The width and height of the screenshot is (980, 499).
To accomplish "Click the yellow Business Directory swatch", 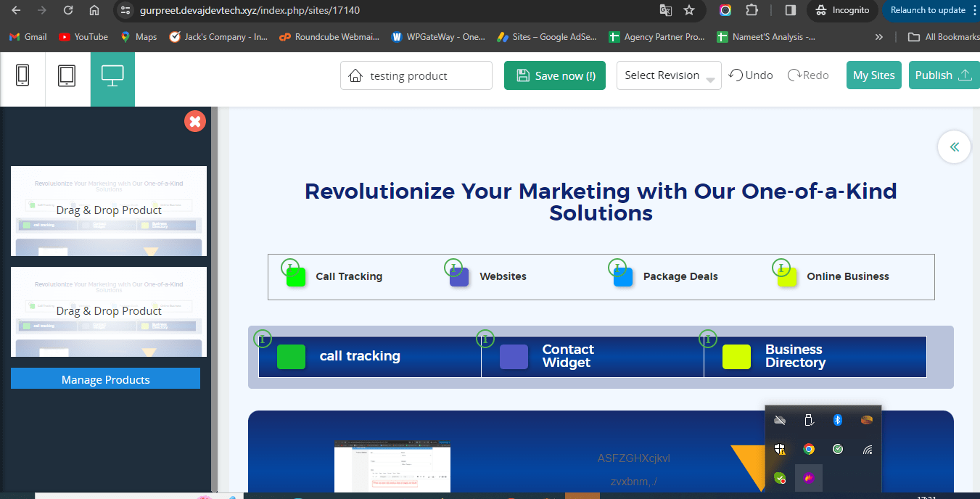I will pos(736,357).
